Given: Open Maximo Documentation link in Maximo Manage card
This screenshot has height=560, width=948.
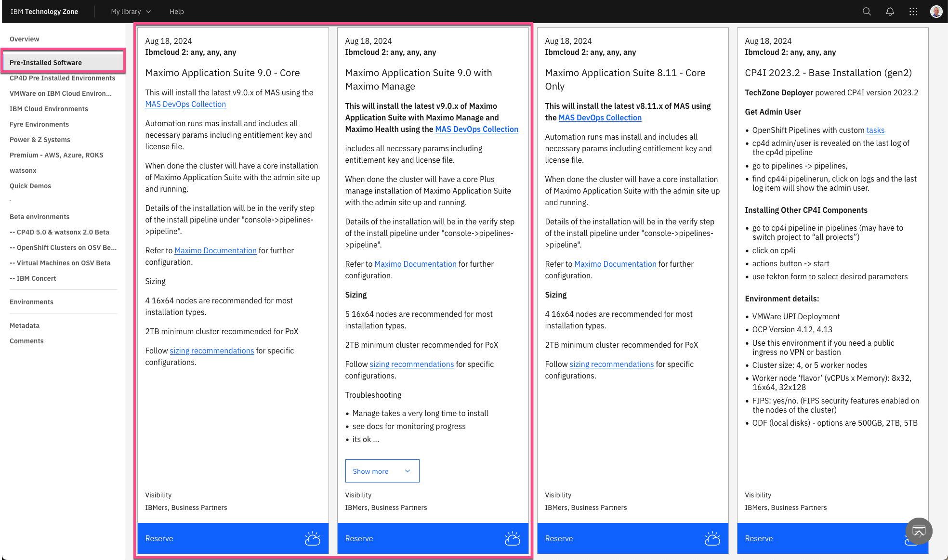Looking at the screenshot, I should (415, 264).
